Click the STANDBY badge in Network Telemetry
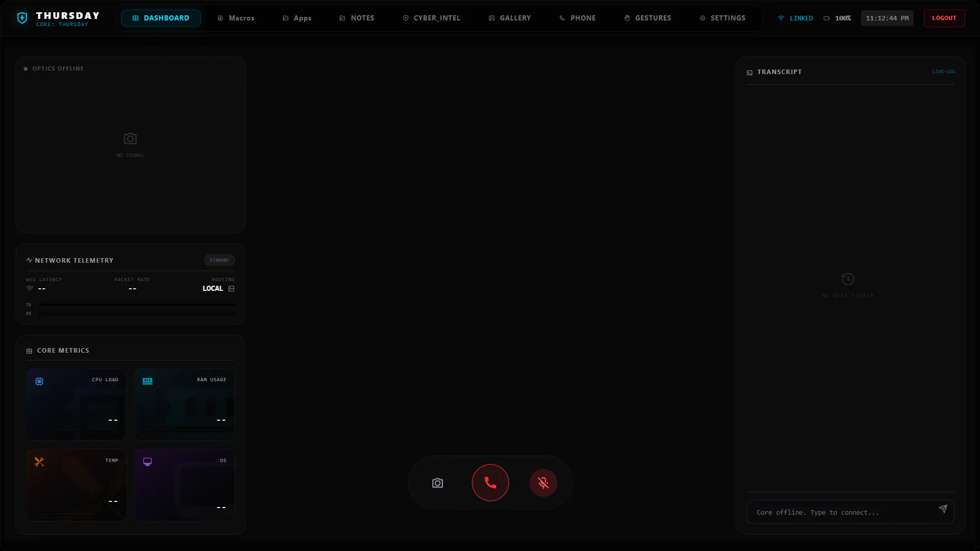980x551 pixels. (219, 260)
